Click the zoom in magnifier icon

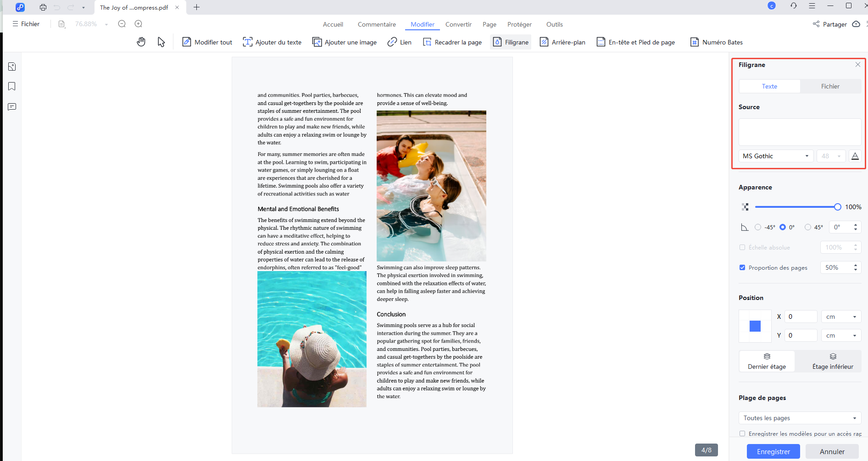coord(138,24)
